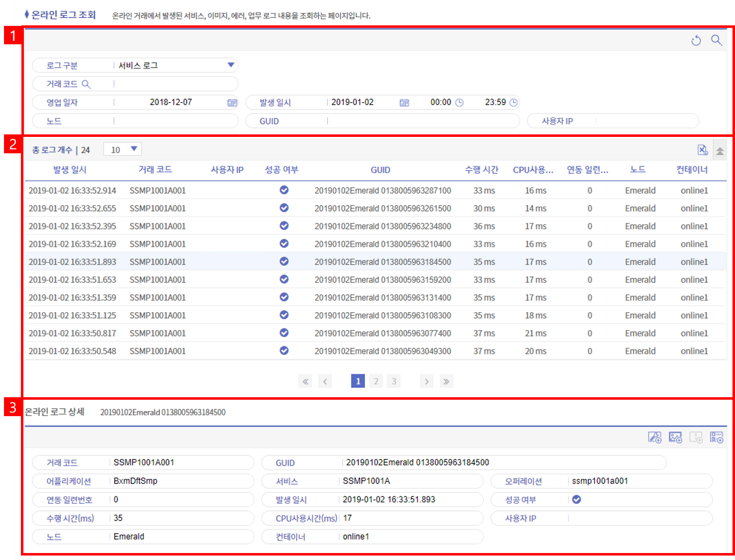Click the error log icon in detail toolbar
The image size is (735, 560).
[x=696, y=437]
